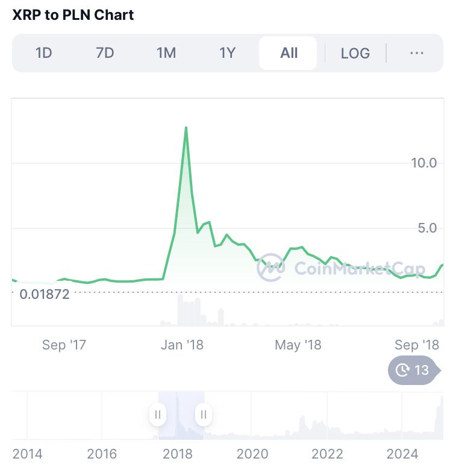
Task: Click the highlighted selection in the overview navigator
Action: point(181,415)
